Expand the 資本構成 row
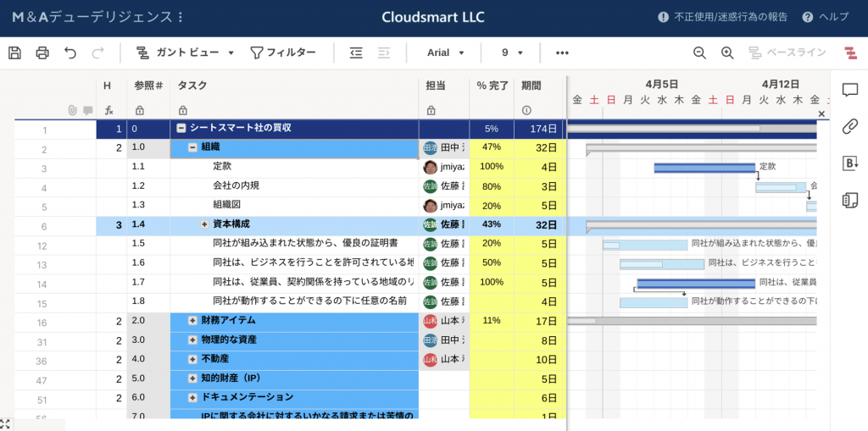Screen dimensions: 868x431 [x=204, y=224]
